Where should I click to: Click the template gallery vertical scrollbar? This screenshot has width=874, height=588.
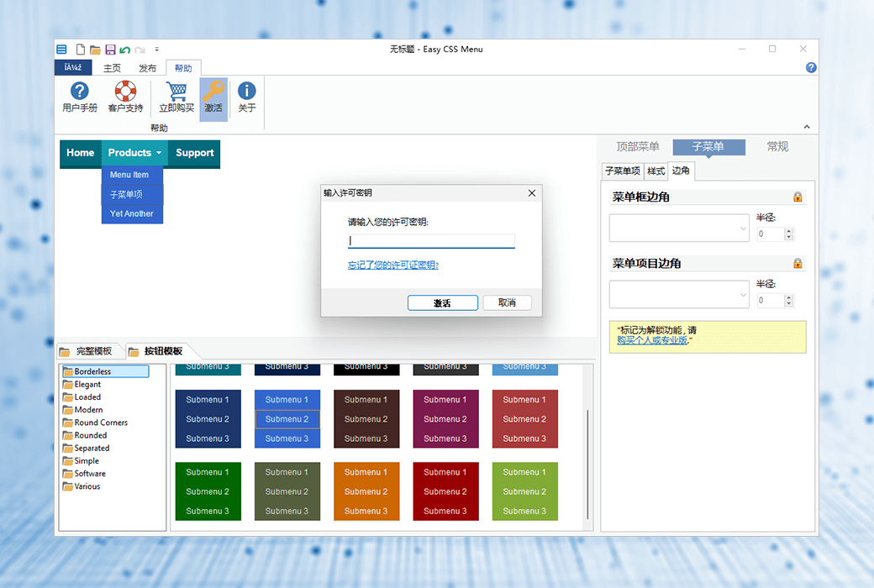pyautogui.click(x=587, y=465)
